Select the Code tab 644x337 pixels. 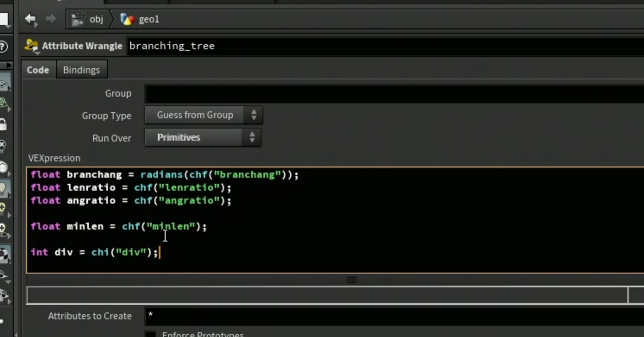tap(38, 70)
